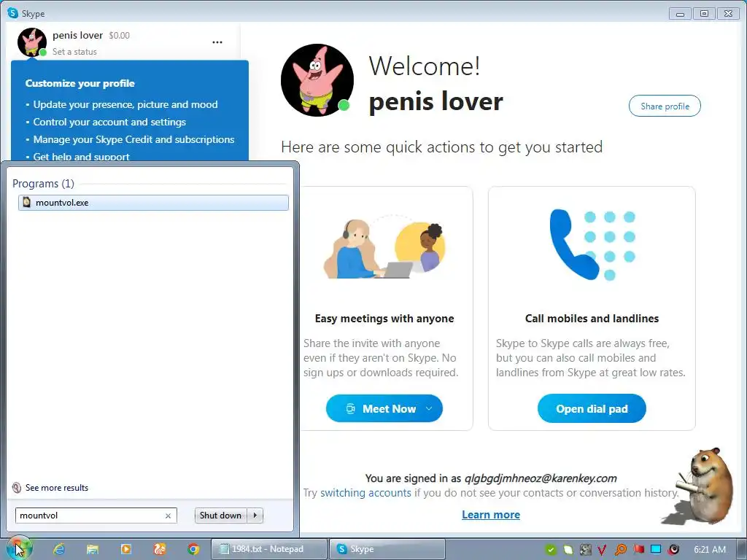Image resolution: width=747 pixels, height=560 pixels.
Task: Click the signed-in email qlgbgdjmhneoz@karenkey.com
Action: [541, 478]
